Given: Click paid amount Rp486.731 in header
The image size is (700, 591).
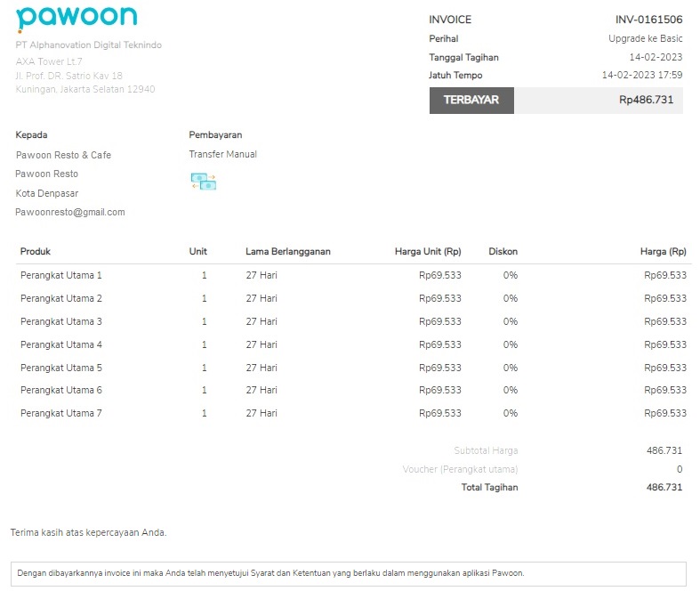Looking at the screenshot, I should coord(646,100).
